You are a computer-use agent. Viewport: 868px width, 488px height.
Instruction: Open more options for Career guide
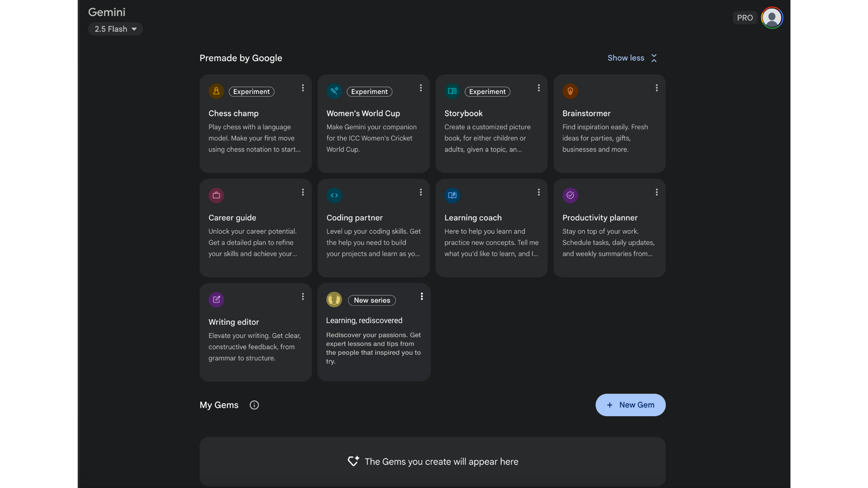pyautogui.click(x=303, y=192)
